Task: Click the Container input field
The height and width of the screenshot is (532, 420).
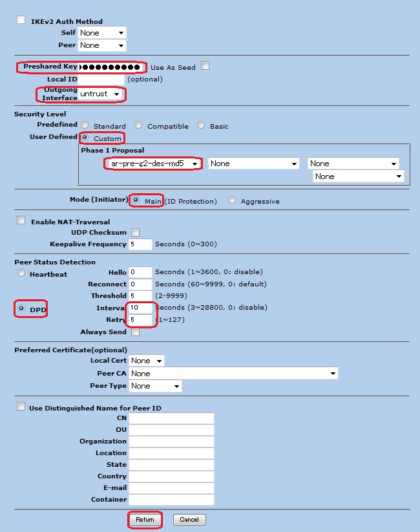Action: coord(171,500)
